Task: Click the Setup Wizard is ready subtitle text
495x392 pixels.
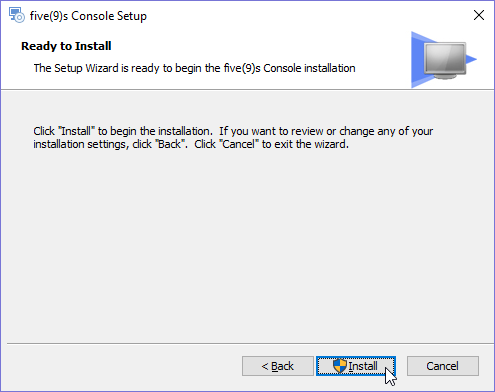Action: coord(194,68)
